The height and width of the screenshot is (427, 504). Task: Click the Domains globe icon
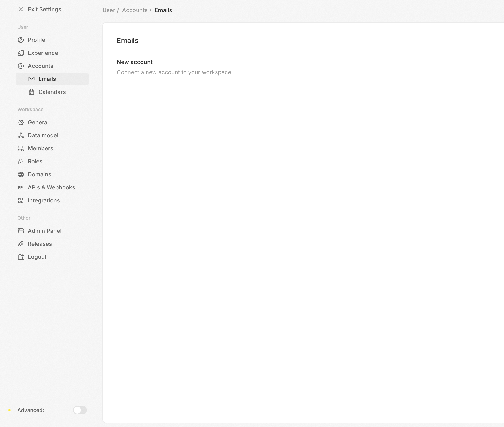(x=21, y=174)
